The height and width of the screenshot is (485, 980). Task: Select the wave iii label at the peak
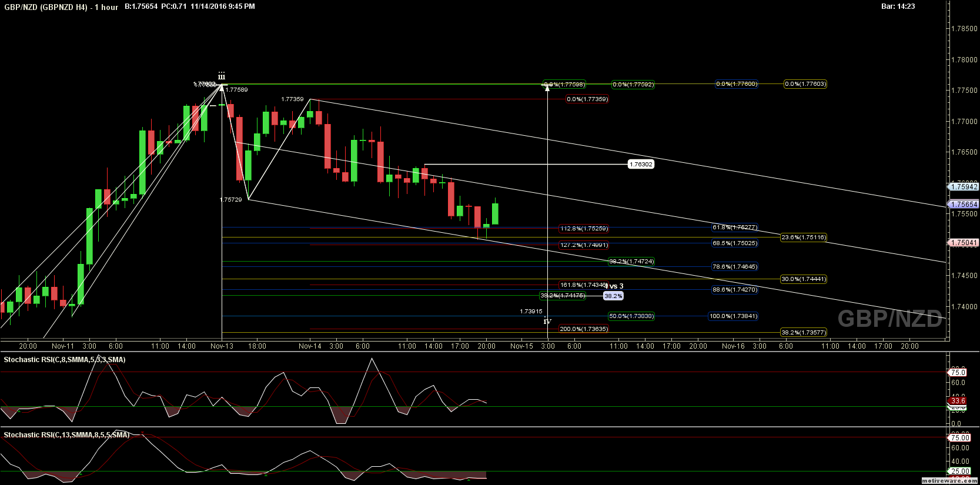221,76
